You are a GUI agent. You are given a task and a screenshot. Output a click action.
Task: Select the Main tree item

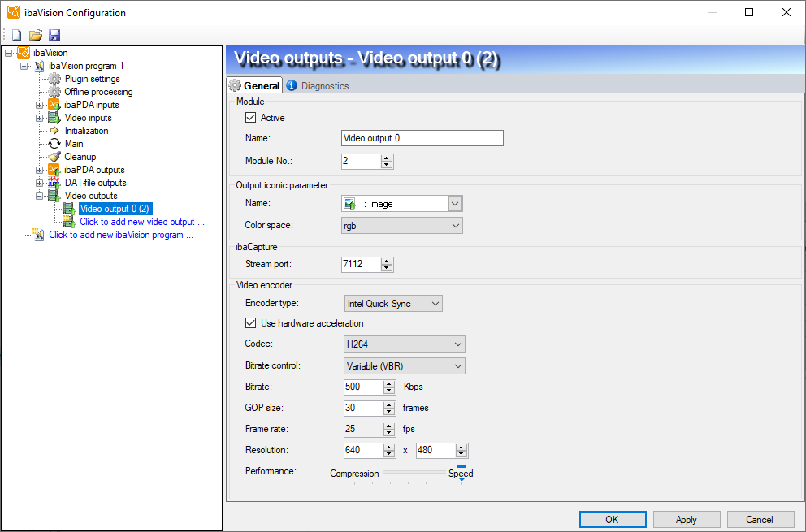pos(74,144)
